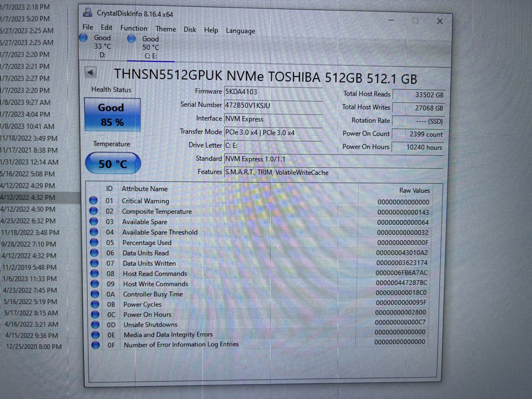Minimize the CrystalDiskInfo window
Screen dimensions: 532x399
(x=391, y=20)
